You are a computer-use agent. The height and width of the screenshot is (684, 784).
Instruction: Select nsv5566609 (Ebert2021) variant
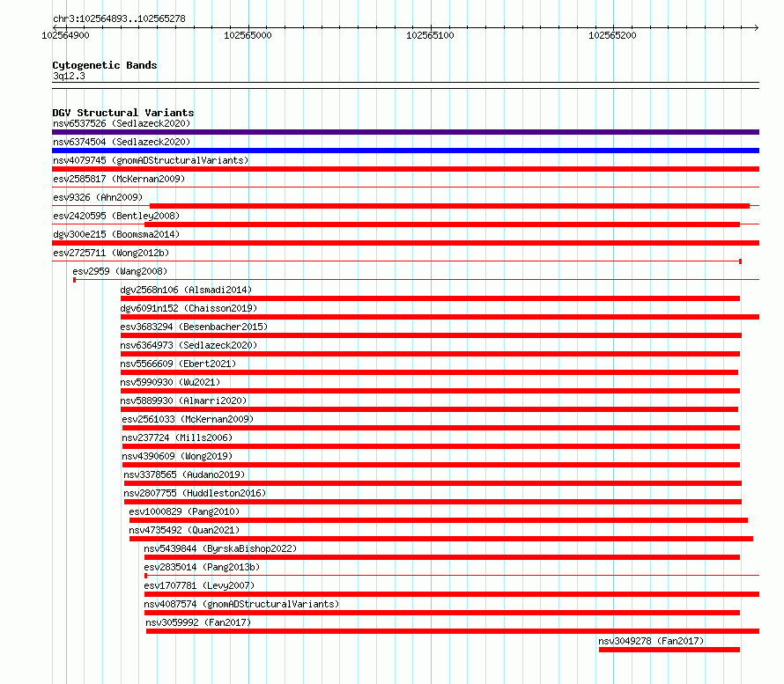[178, 364]
